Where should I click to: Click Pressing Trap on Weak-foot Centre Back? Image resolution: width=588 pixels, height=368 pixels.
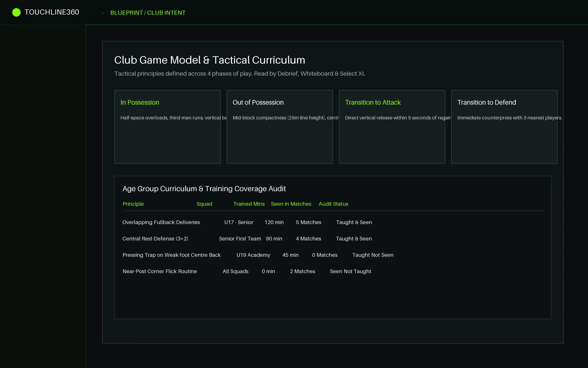pos(171,255)
